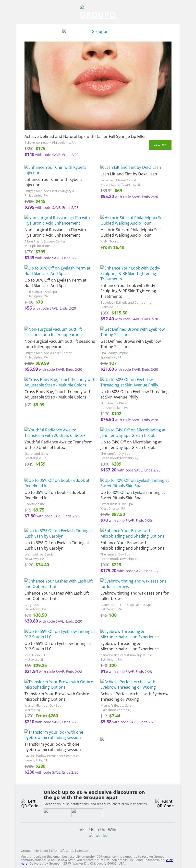This screenshot has width=196, height=868.
Task: Click the Left QR Code image
Action: tap(30, 803)
